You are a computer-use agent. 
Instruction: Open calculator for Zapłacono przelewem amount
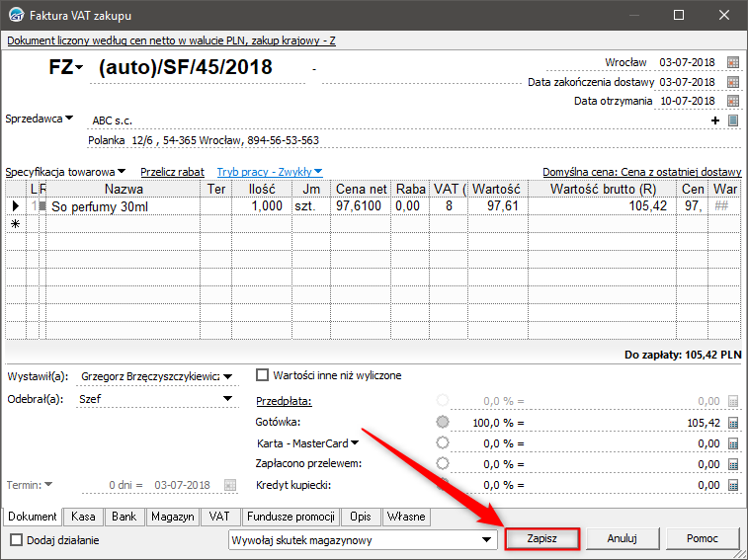point(733,464)
